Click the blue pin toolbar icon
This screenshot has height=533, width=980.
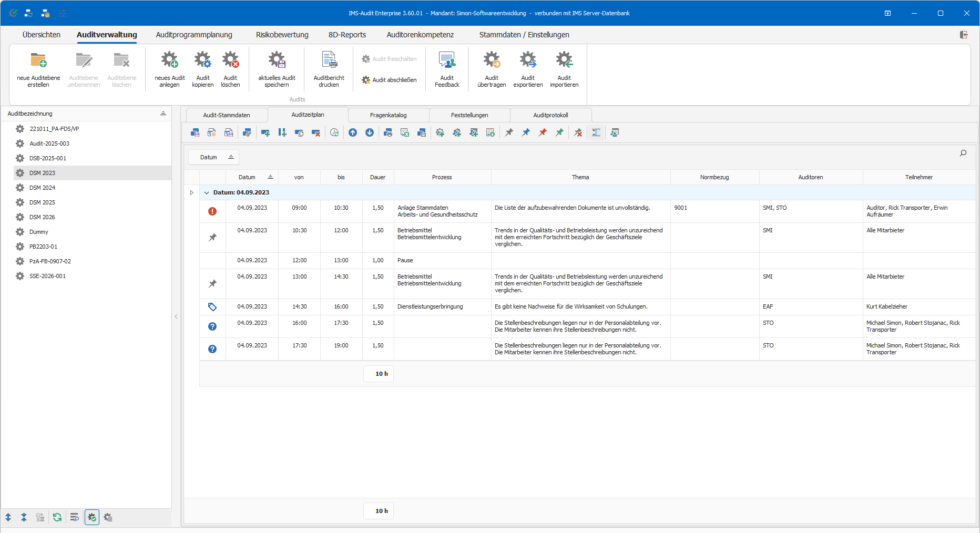click(526, 132)
